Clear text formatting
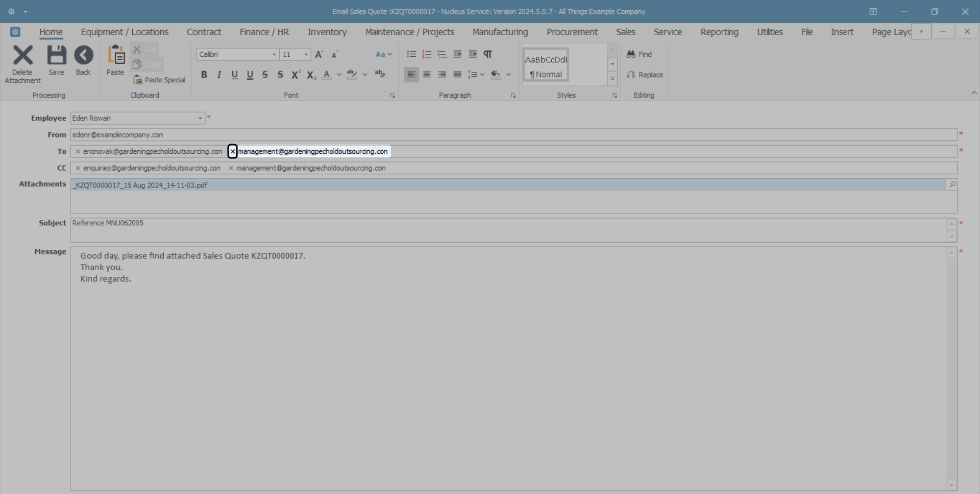The height and width of the screenshot is (494, 980). coord(380,75)
